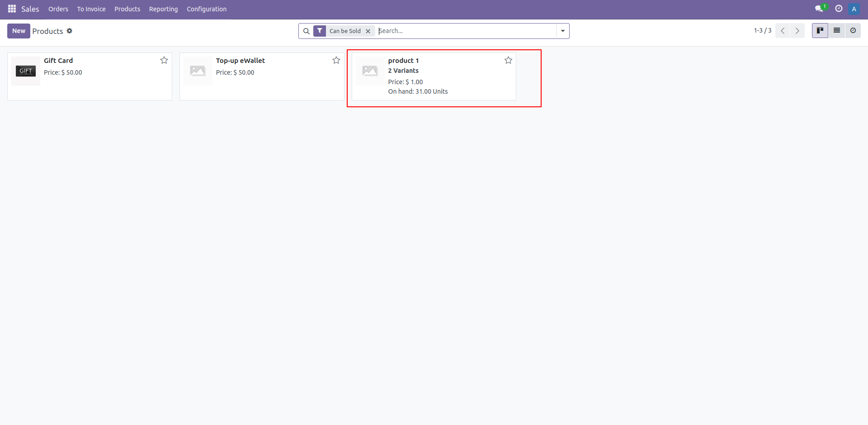Click the gear icon beside Products breadcrumb
The height and width of the screenshot is (425, 868).
tap(70, 31)
